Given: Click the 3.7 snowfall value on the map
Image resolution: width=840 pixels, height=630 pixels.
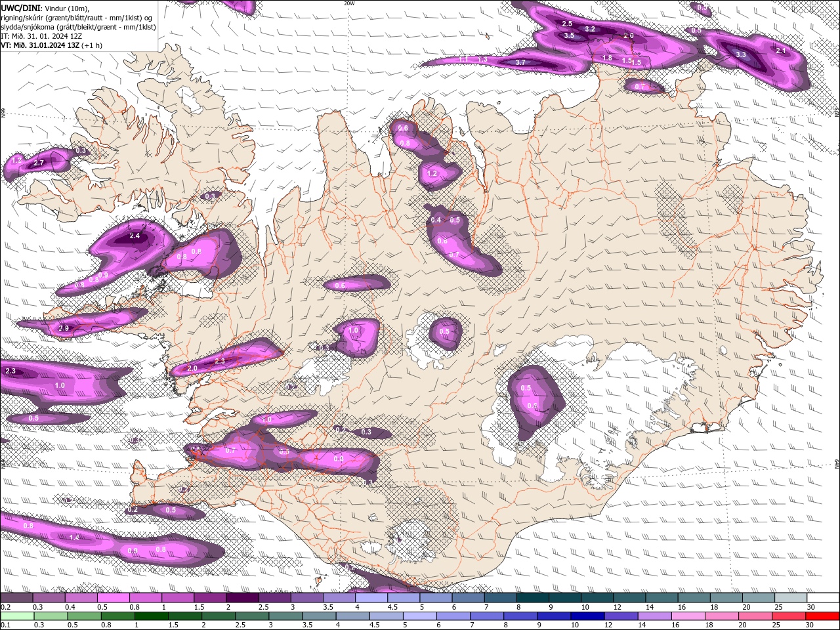Looking at the screenshot, I should 520,62.
